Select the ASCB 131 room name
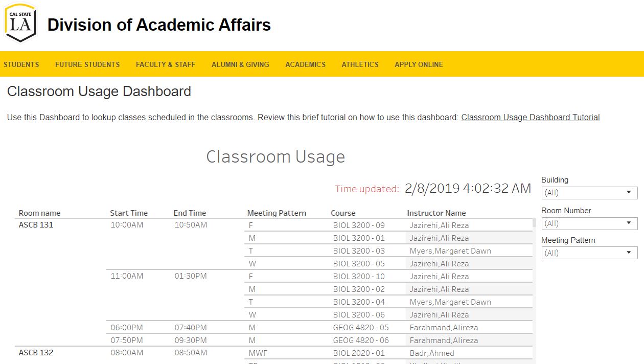The image size is (644, 364). click(36, 224)
